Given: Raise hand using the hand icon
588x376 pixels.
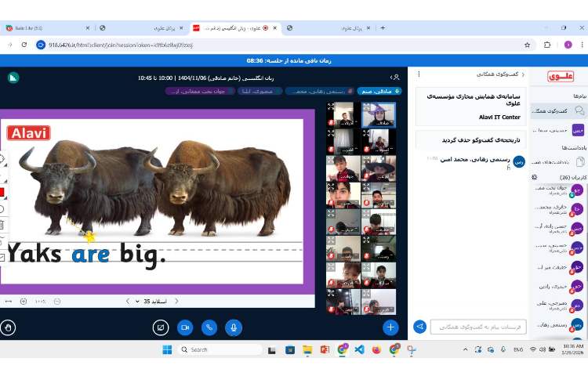Looking at the screenshot, I should pos(9,327).
